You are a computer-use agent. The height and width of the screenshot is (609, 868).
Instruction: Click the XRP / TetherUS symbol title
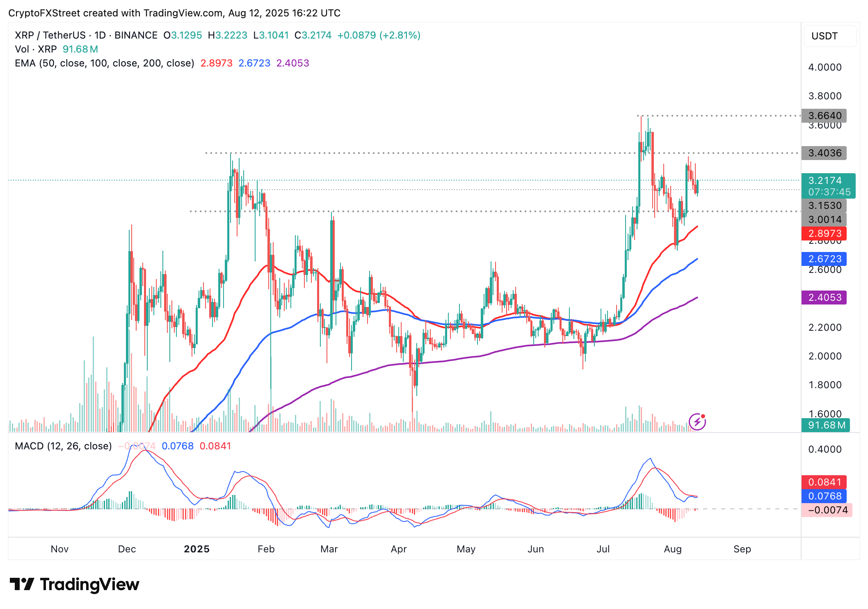point(50,35)
